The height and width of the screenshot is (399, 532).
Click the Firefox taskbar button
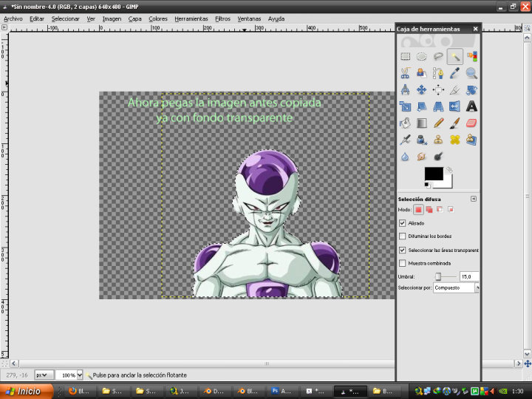pos(81,391)
